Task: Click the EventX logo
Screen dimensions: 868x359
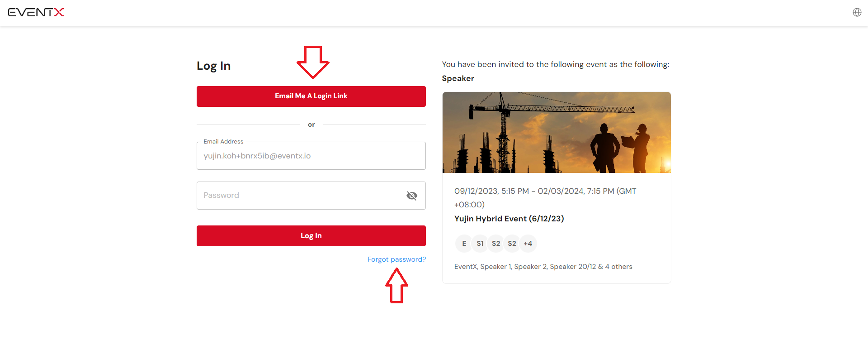Action: tap(36, 12)
